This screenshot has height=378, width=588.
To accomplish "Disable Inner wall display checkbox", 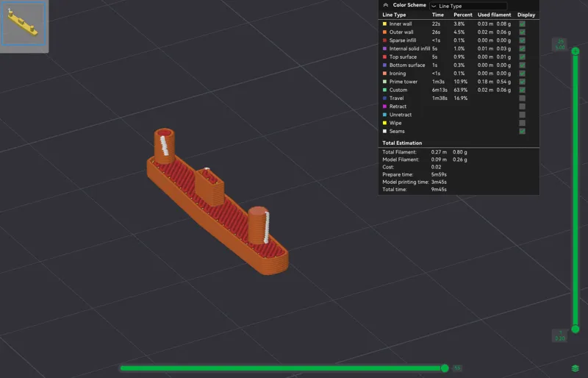I will [522, 24].
